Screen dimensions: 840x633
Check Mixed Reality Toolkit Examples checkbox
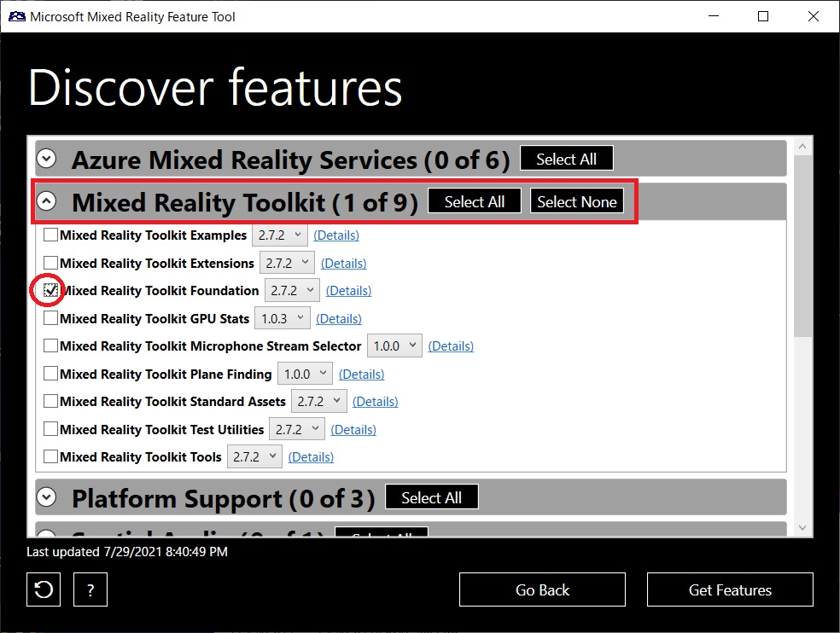50,235
